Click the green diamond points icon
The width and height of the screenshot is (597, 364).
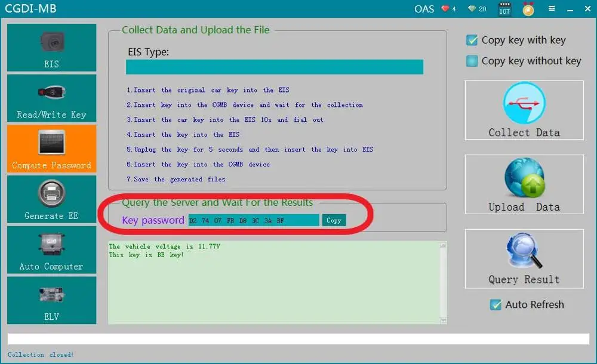(472, 8)
